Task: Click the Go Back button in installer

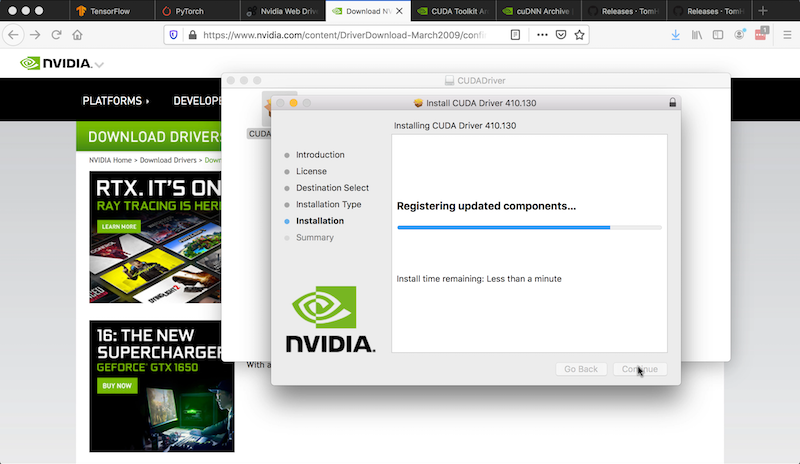Action: coord(581,369)
